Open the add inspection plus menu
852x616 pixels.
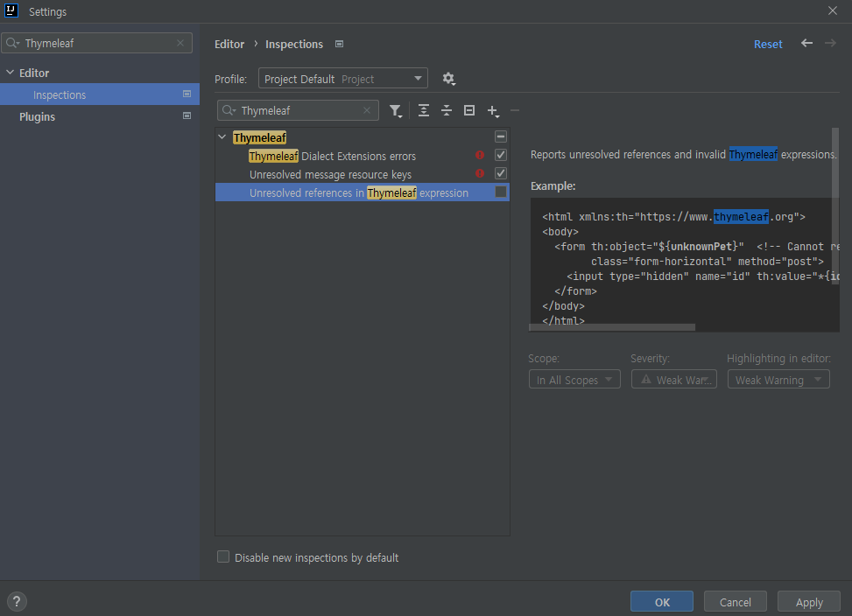tap(493, 111)
